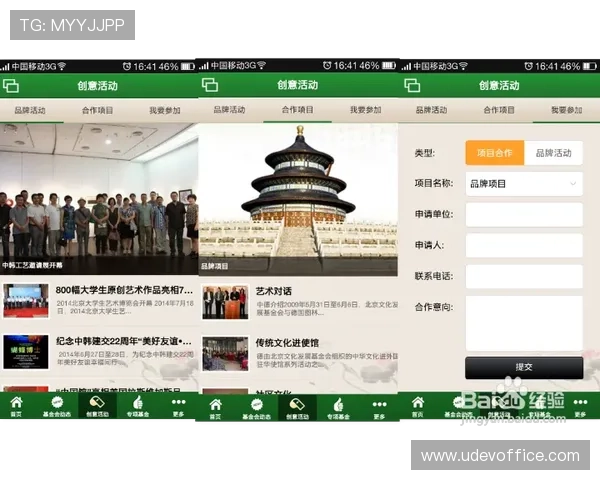Open group photo banner 中韩工艺邀请展开幕
Viewport: 600px width, 480px height.
(99, 199)
